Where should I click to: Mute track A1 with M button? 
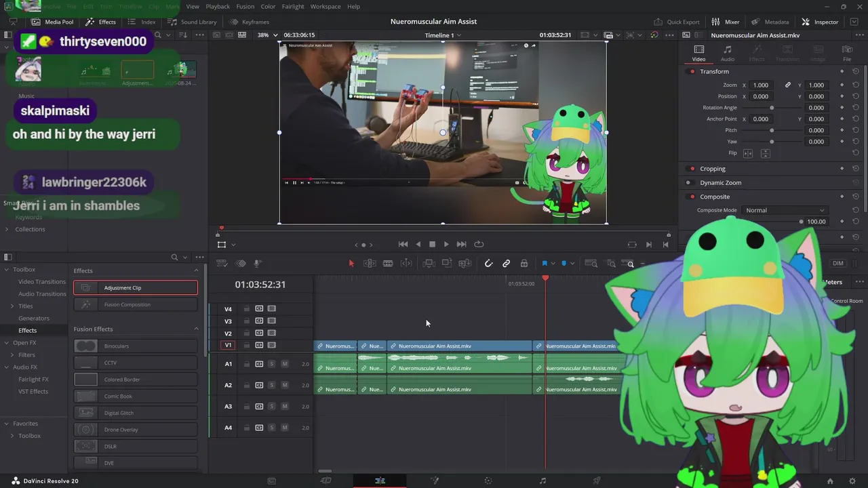(x=284, y=364)
